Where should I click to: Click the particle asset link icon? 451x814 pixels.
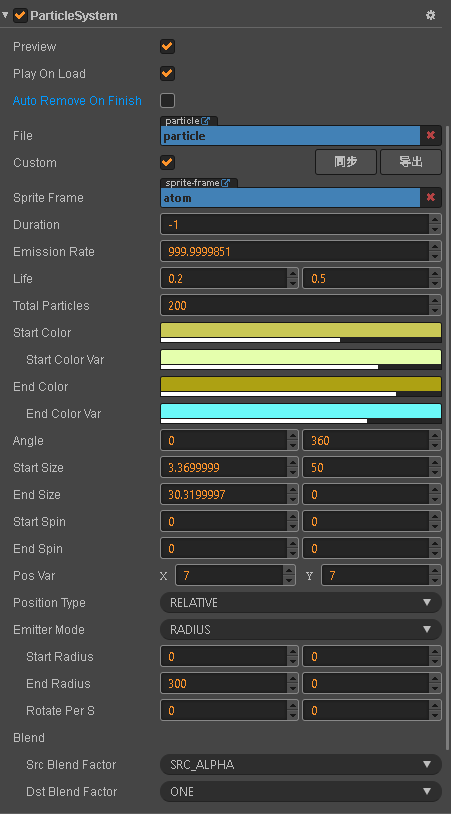[206, 121]
